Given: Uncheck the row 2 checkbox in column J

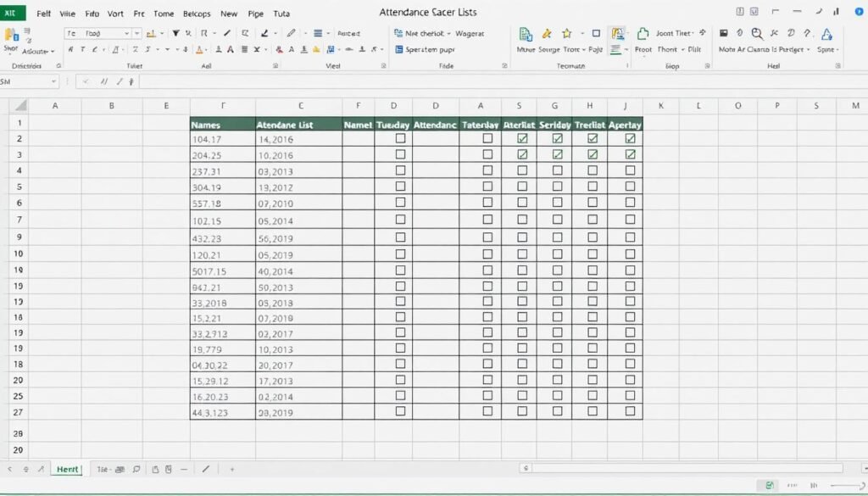Looking at the screenshot, I should coord(630,138).
